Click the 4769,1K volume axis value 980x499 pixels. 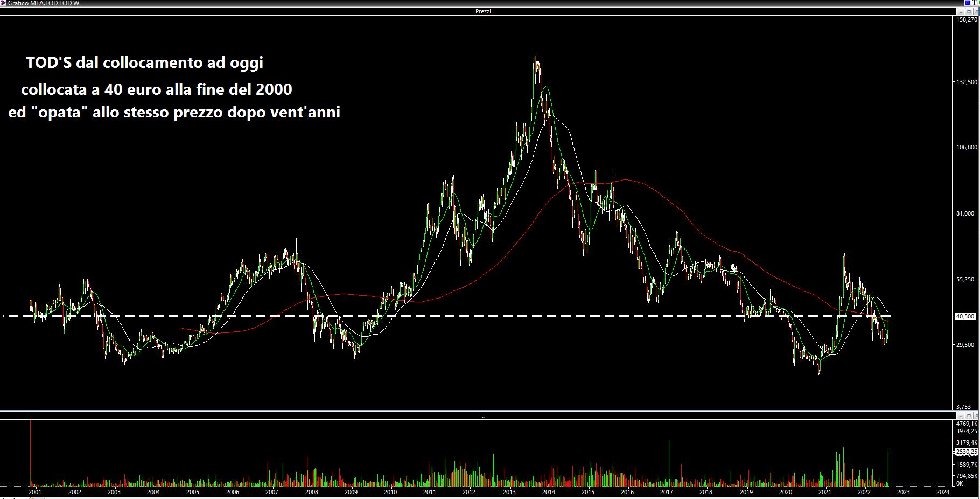[967, 424]
